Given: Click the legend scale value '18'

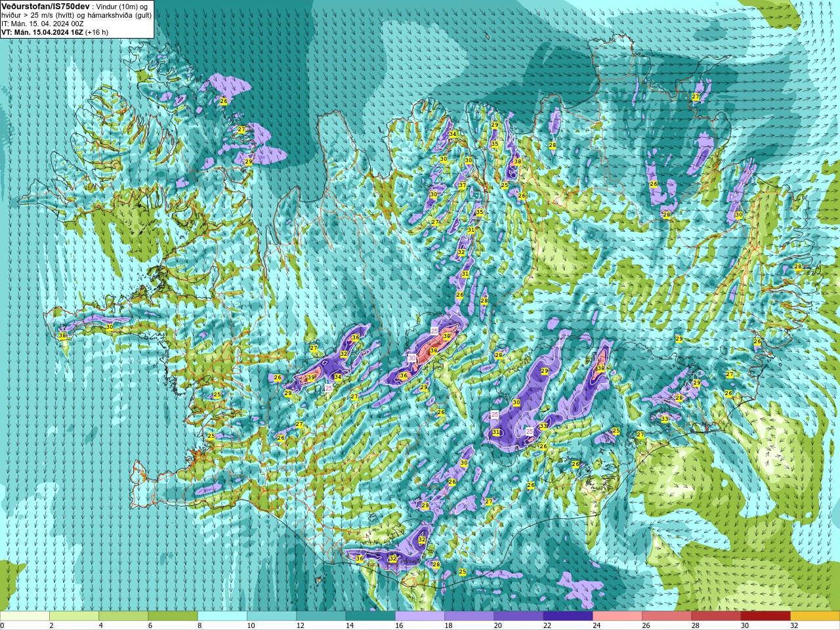Looking at the screenshot, I should pos(448,625).
